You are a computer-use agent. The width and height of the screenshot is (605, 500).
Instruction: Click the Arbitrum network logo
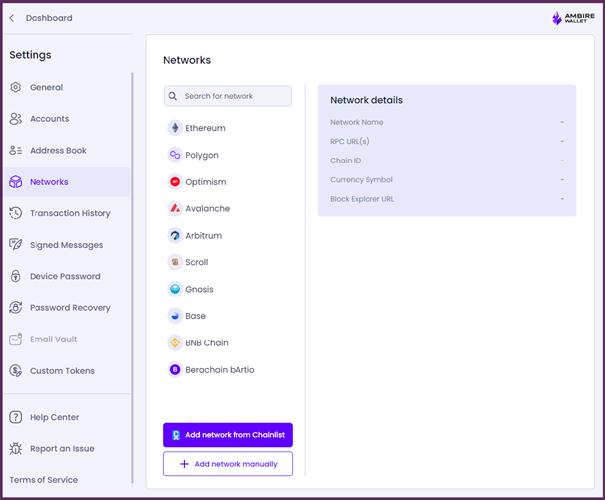[175, 235]
